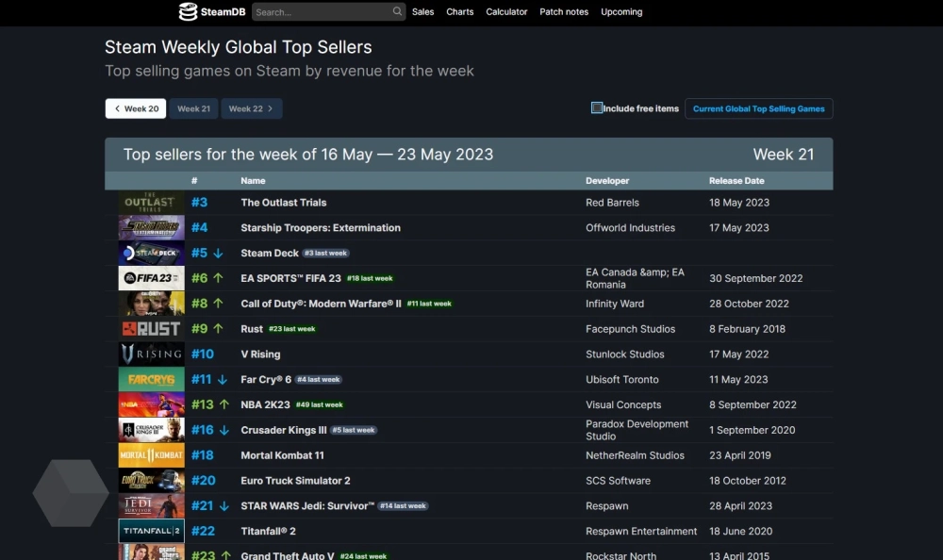Click the Titanfall 2 game image
The image size is (943, 560).
click(x=151, y=532)
